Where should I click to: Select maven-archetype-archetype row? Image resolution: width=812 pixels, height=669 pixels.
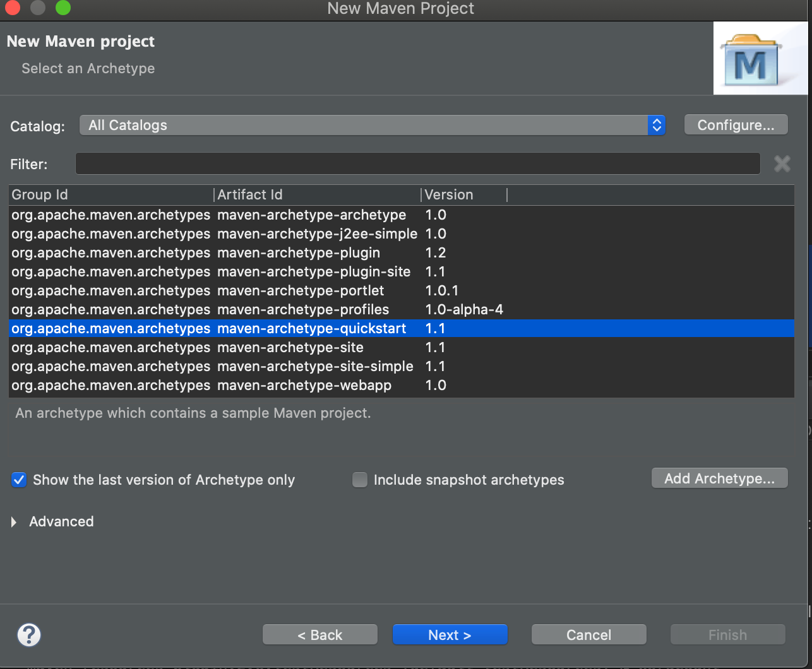click(402, 215)
